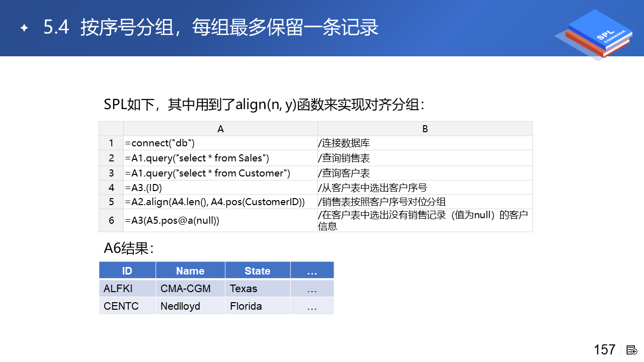The height and width of the screenshot is (362, 644).
Task: Click the return-to-contents icon beside page number
Action: tap(632, 349)
